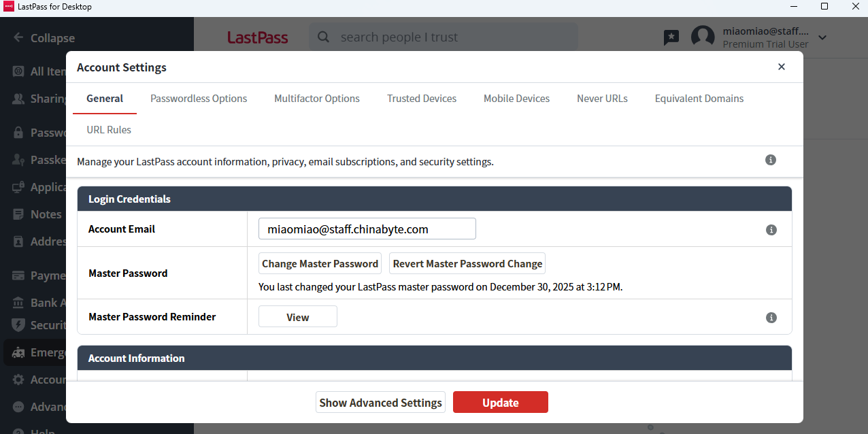
Task: Click inside the Account Email field
Action: point(367,229)
